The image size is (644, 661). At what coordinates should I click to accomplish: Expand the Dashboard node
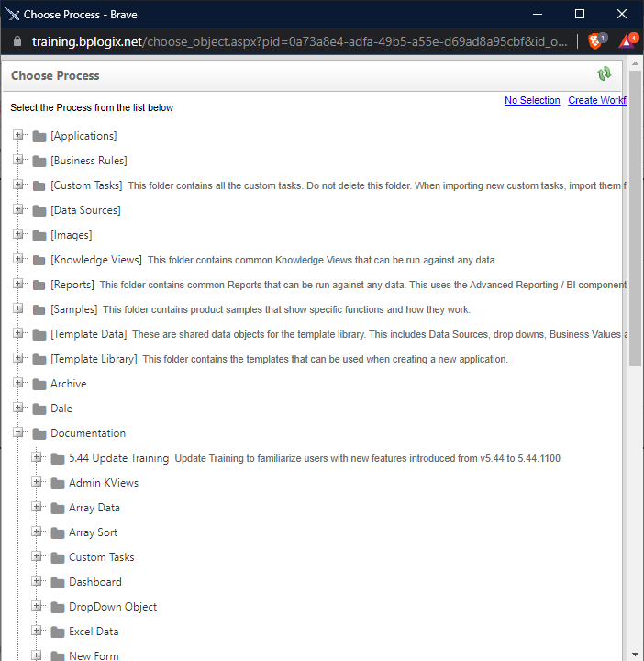point(36,581)
